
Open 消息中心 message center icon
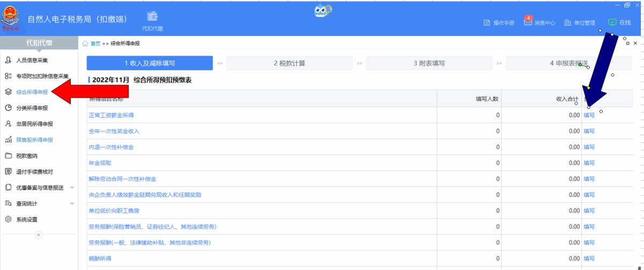coord(528,22)
